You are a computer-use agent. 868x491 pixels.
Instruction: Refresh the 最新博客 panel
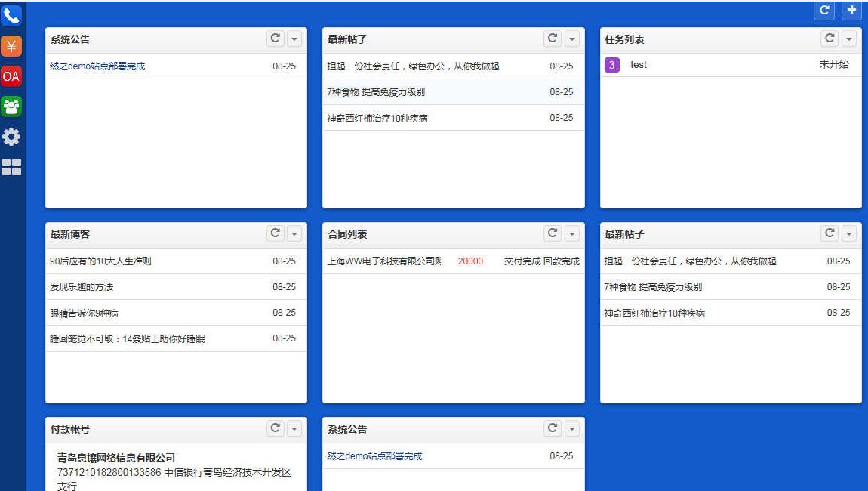[277, 234]
